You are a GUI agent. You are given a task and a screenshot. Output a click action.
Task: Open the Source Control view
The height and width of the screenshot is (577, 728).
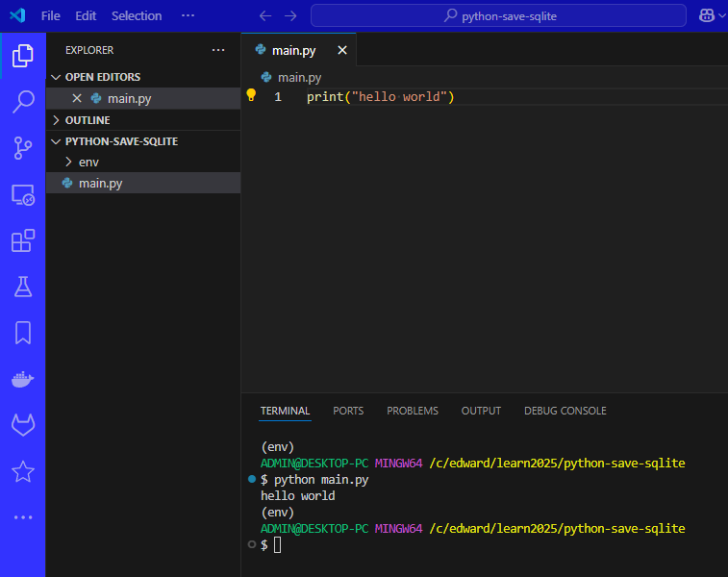(x=23, y=148)
